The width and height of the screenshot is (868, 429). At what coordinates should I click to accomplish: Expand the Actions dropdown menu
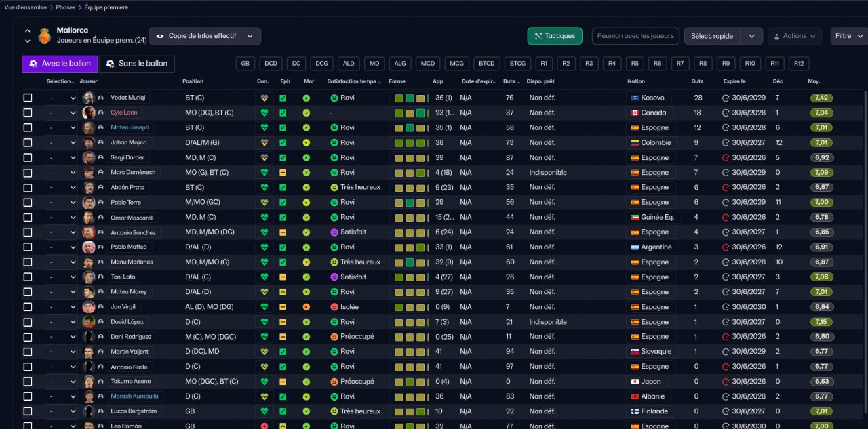(x=795, y=36)
